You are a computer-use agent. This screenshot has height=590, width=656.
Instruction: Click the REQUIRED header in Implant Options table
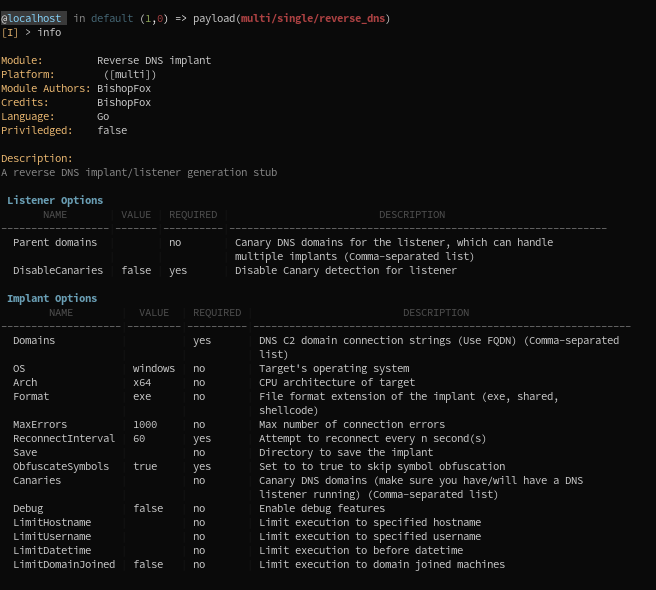tap(217, 313)
